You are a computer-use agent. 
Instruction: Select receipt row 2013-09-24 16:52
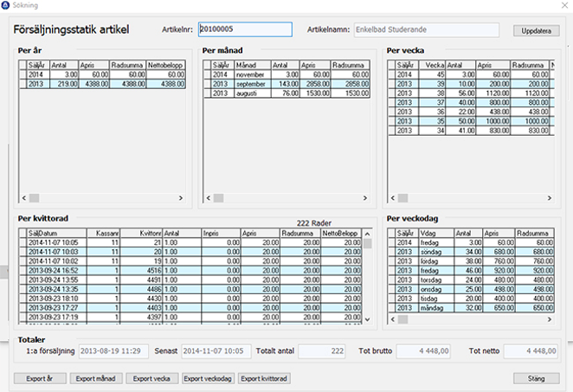190,271
